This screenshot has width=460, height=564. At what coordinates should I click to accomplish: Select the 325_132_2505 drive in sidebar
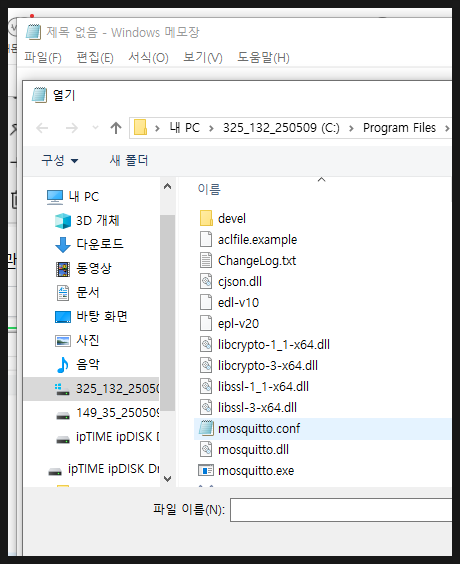click(x=91, y=389)
